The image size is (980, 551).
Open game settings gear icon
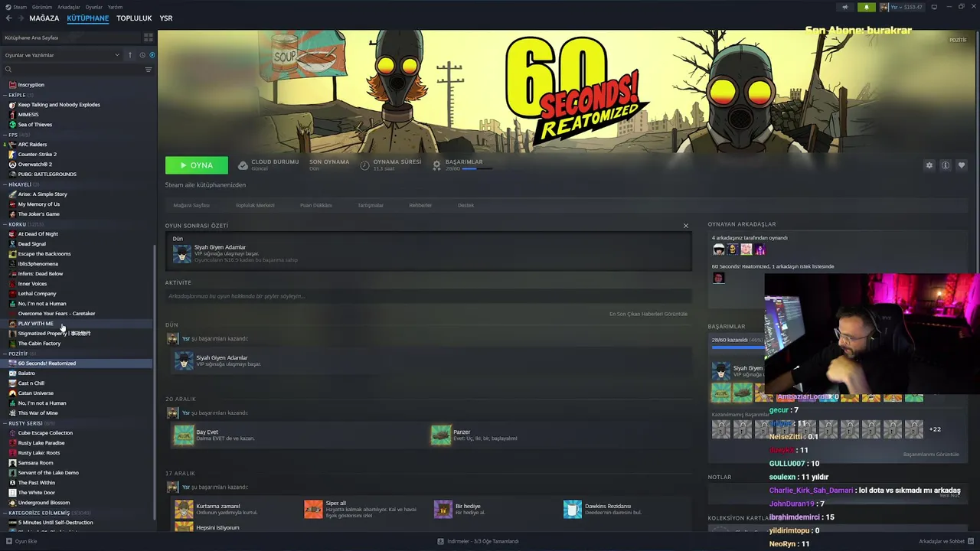929,165
